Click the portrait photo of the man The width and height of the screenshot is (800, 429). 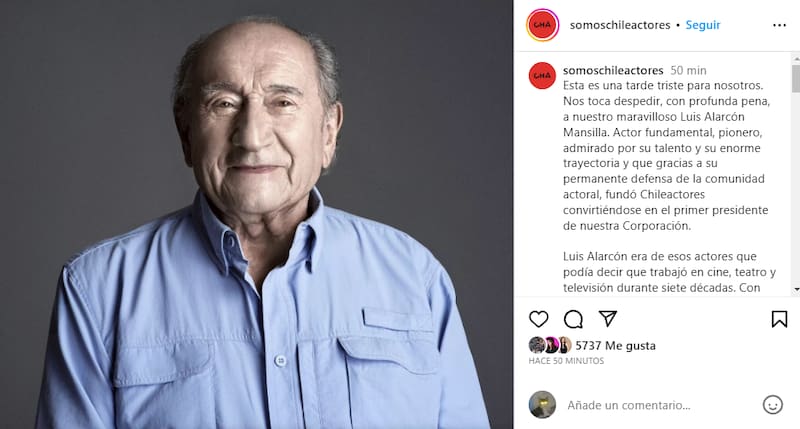tap(257, 214)
